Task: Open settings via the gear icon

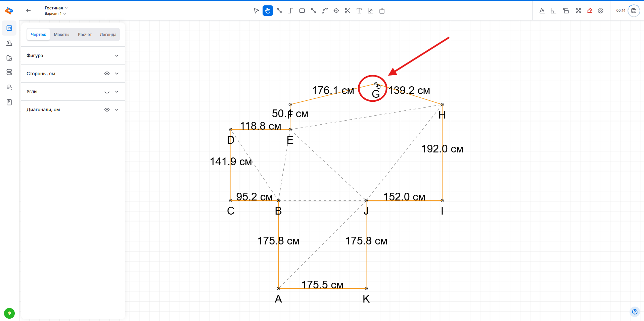Action: point(601,11)
